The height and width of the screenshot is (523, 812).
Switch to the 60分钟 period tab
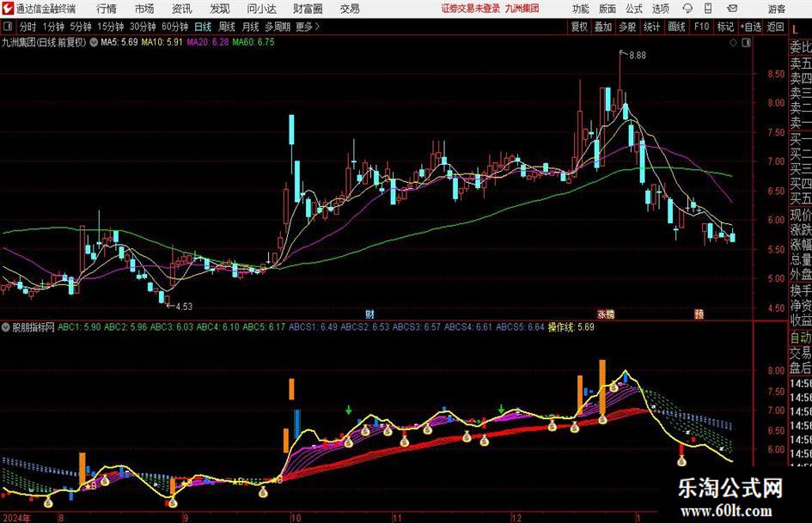click(174, 27)
